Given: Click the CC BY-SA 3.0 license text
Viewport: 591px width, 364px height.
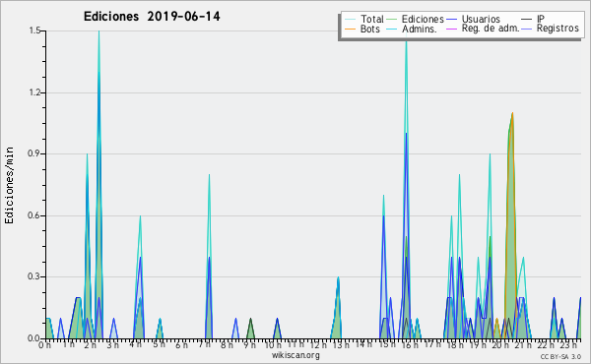Looking at the screenshot, I should point(560,356).
